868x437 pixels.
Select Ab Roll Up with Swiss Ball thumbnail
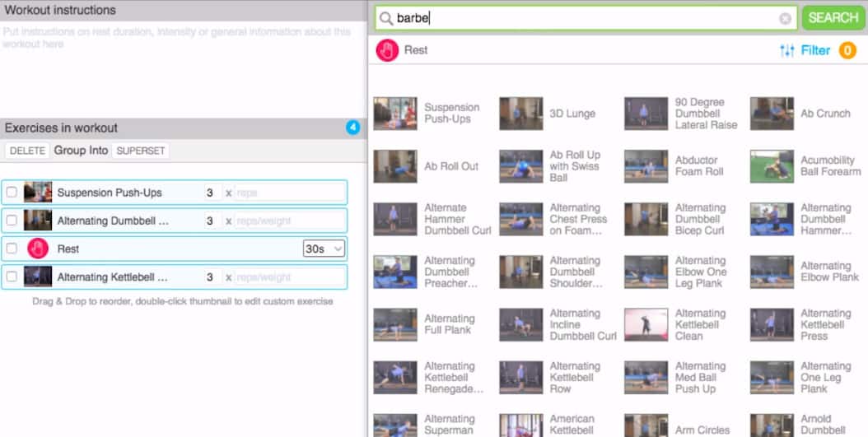point(521,166)
